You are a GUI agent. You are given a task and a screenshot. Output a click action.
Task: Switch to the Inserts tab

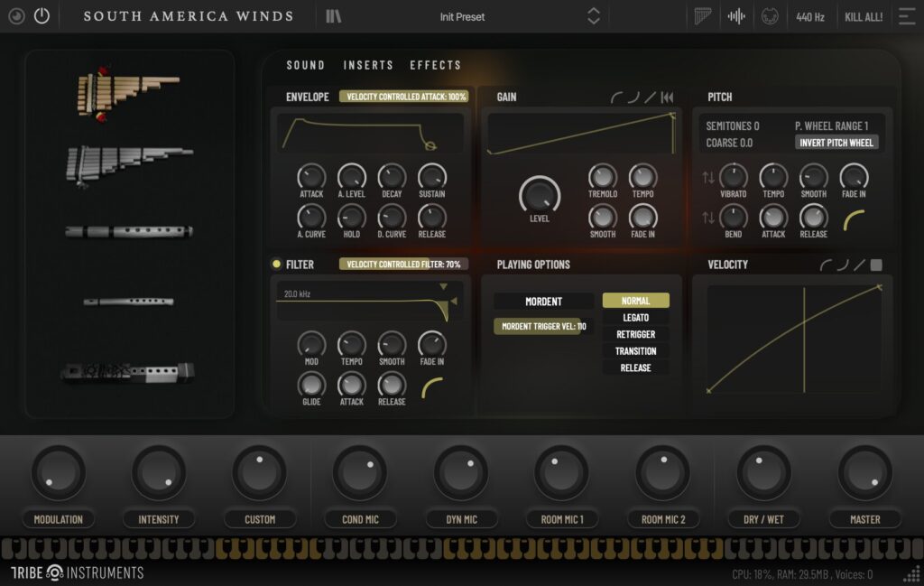[368, 65]
